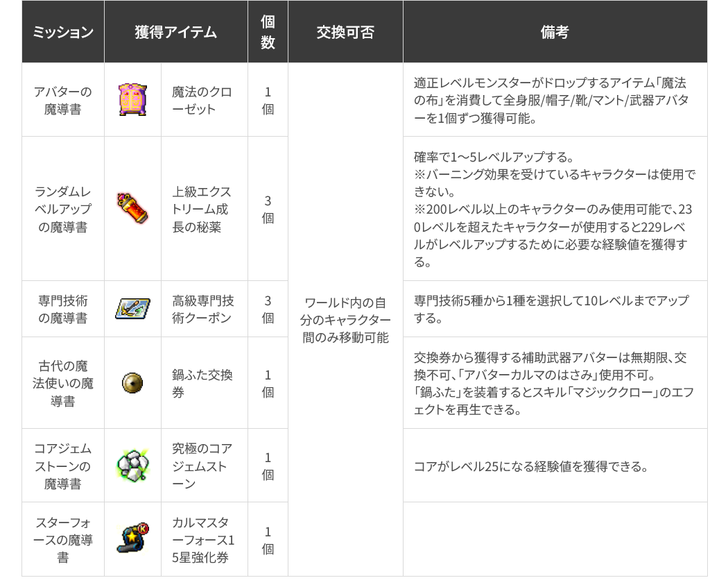Click mission cell 専門技術の魔導書
The image size is (728, 587).
point(62,309)
